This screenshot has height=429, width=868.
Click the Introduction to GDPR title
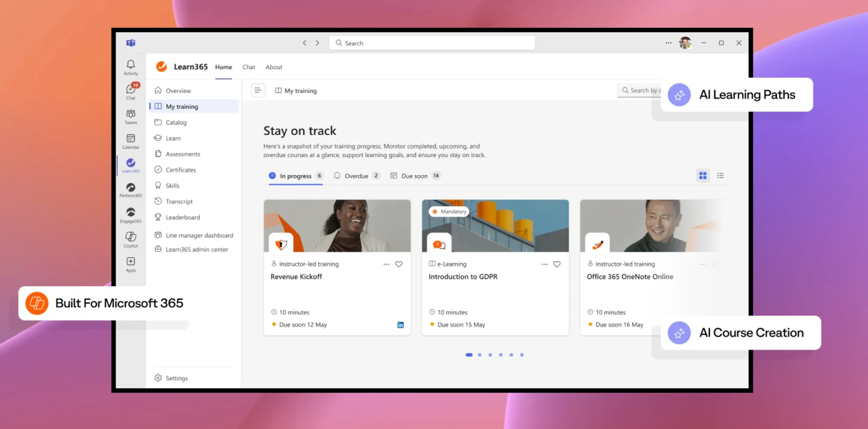(463, 277)
